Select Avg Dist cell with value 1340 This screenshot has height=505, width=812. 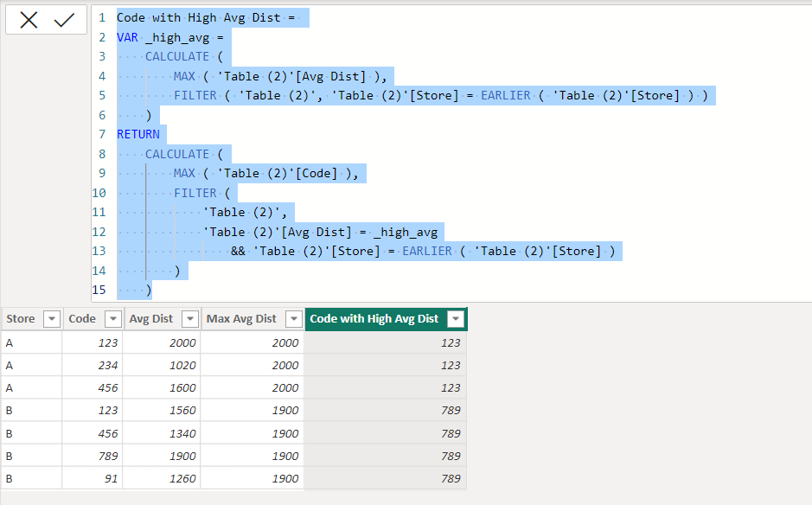pos(162,433)
